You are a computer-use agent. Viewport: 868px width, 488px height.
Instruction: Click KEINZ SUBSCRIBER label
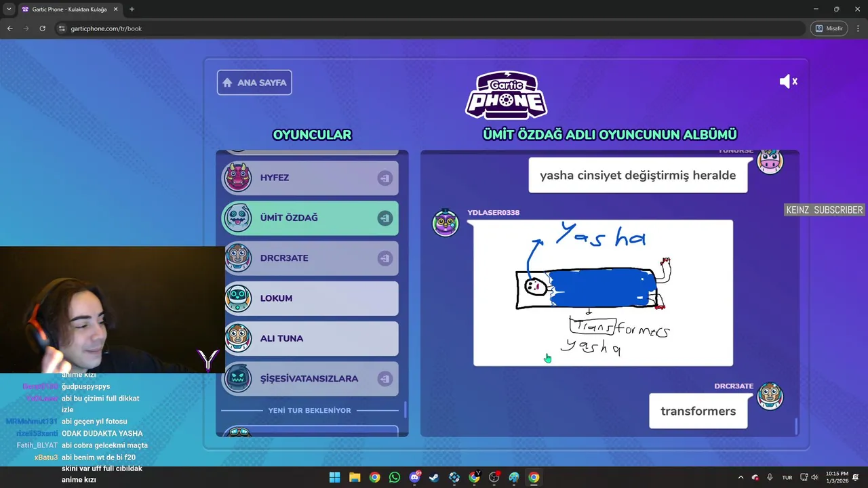click(824, 210)
